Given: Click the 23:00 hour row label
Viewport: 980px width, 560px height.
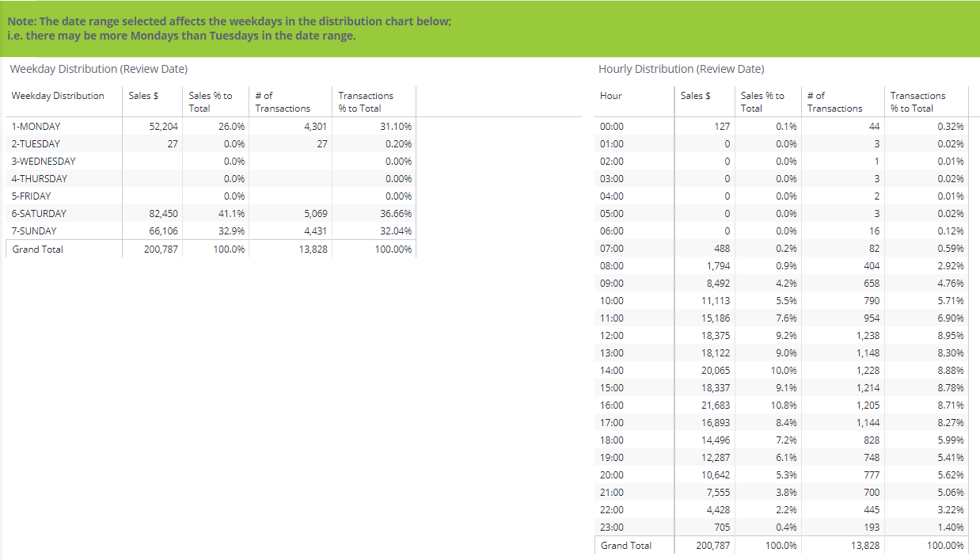Looking at the screenshot, I should click(x=612, y=528).
